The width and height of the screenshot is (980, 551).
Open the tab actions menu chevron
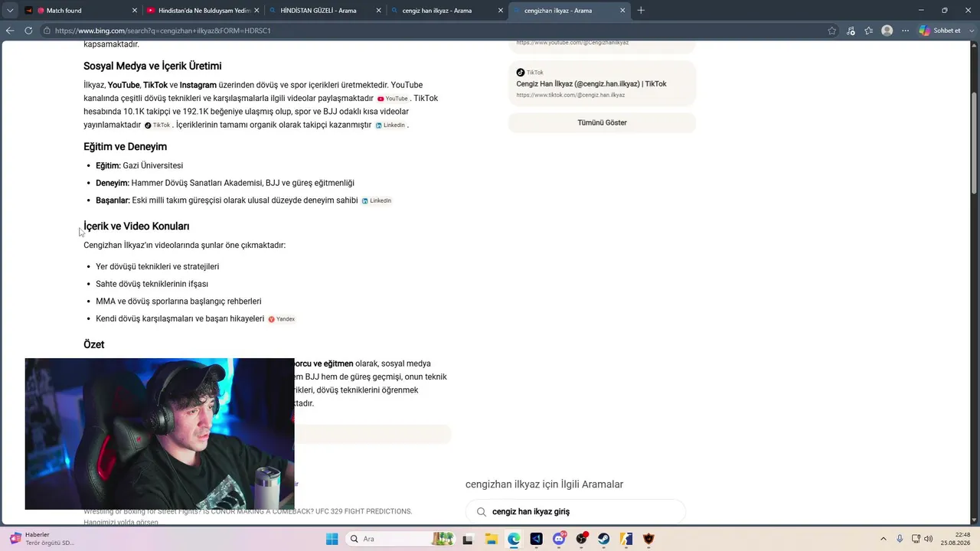click(10, 11)
